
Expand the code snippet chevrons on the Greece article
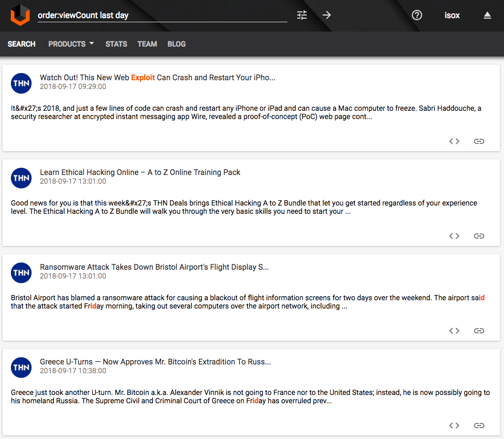pyautogui.click(x=454, y=425)
